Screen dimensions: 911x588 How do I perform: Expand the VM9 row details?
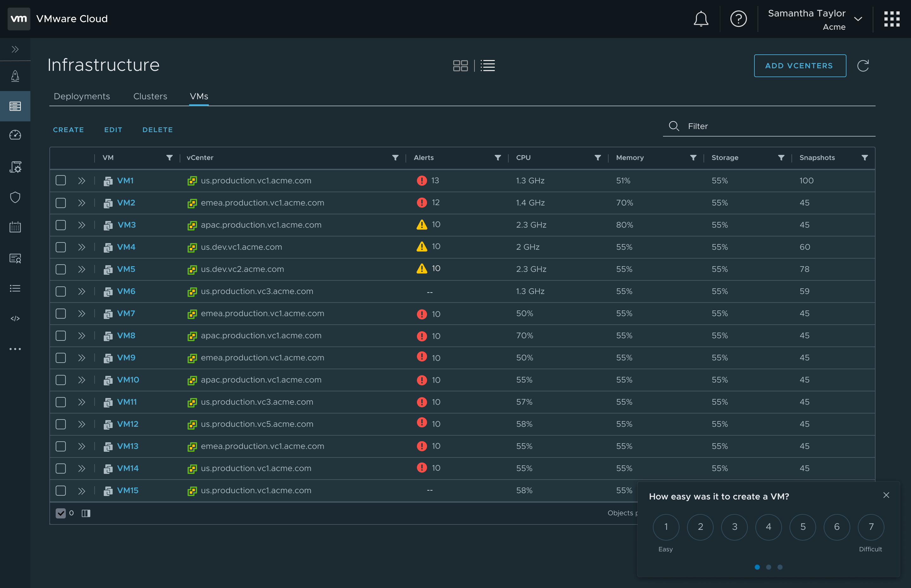(81, 358)
